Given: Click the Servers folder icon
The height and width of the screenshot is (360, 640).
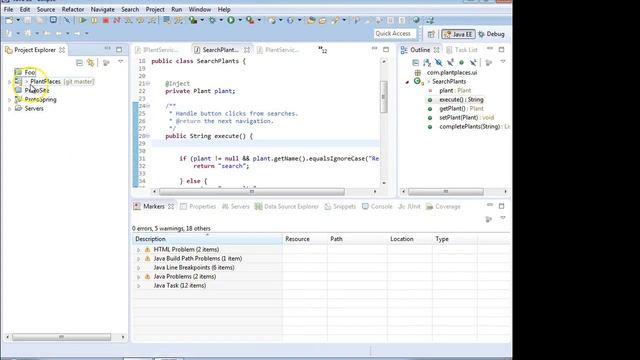Looking at the screenshot, I should tap(18, 109).
